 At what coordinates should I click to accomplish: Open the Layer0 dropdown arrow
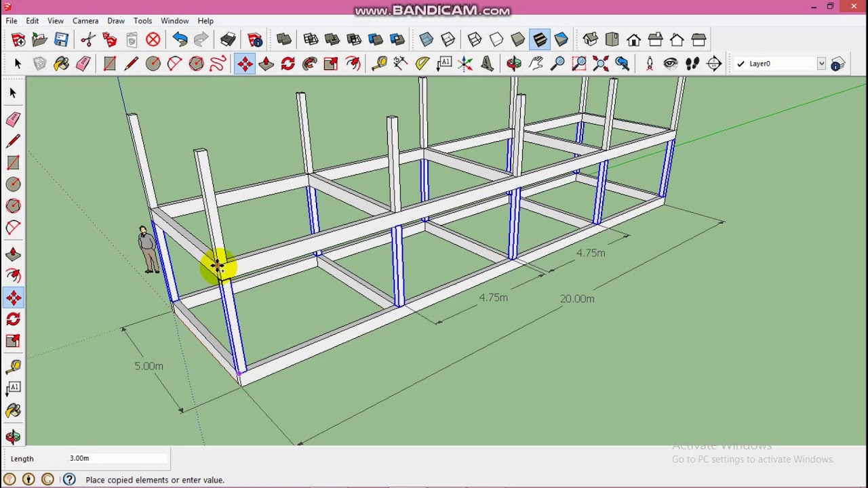(821, 64)
